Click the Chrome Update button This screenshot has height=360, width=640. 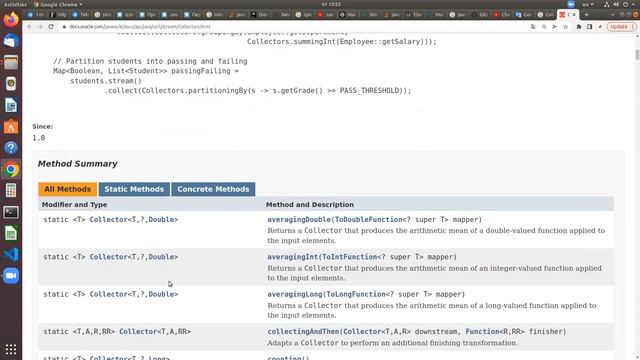(x=621, y=27)
